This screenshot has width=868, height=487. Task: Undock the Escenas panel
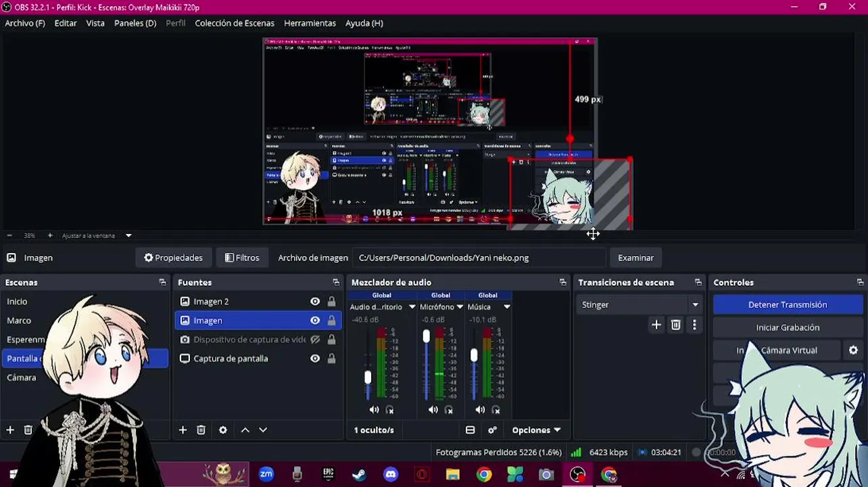point(162,283)
